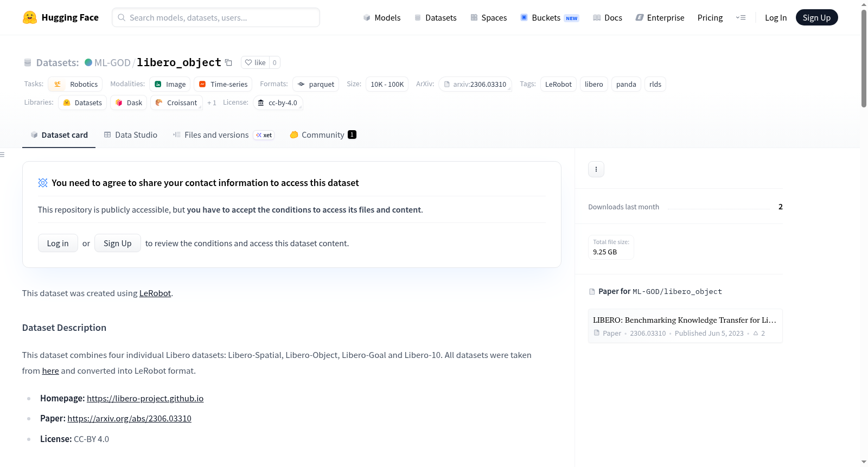Select the LeRobot tag

click(x=558, y=84)
